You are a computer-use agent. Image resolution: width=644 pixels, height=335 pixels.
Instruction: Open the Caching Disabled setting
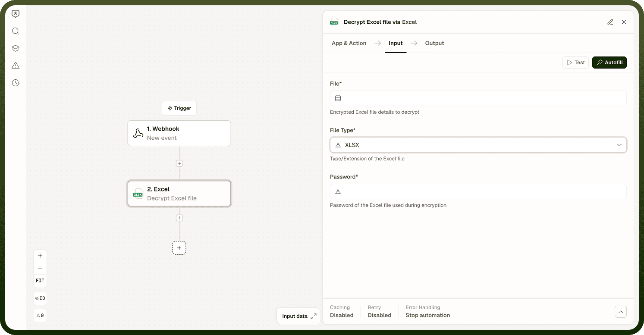tap(342, 311)
